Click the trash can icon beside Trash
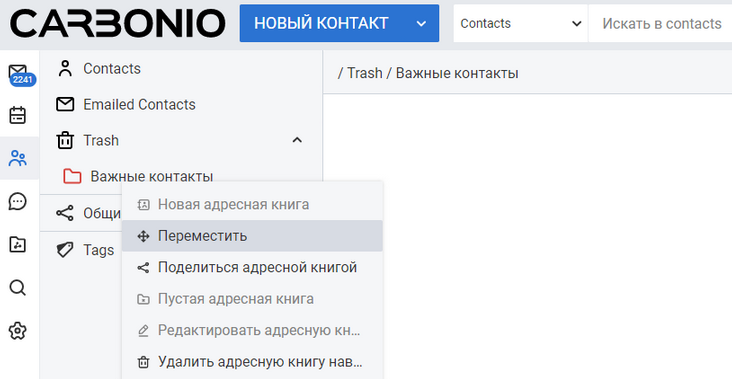The height and width of the screenshot is (379, 732). (x=65, y=140)
